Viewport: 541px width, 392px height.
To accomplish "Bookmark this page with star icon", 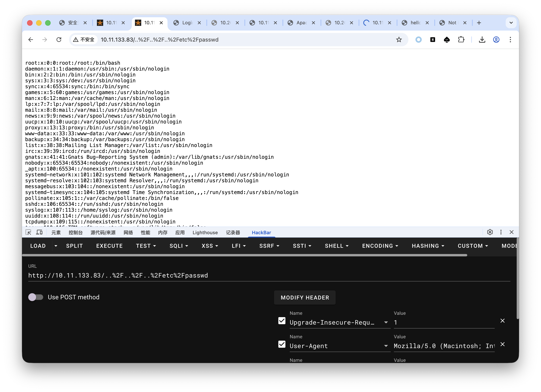I will click(399, 40).
